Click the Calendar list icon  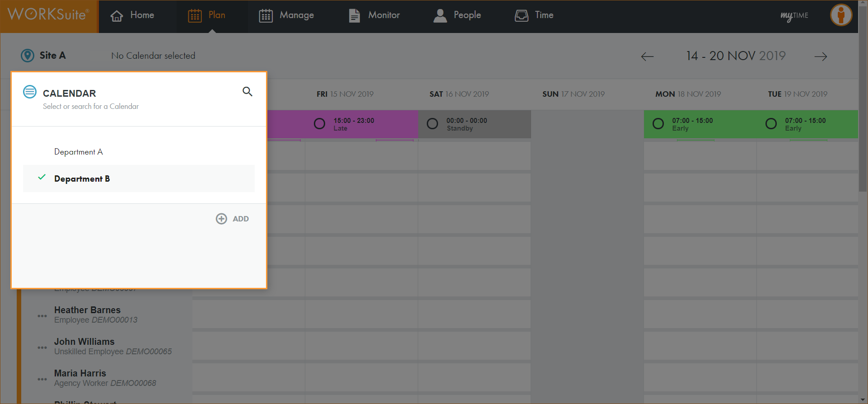(30, 92)
